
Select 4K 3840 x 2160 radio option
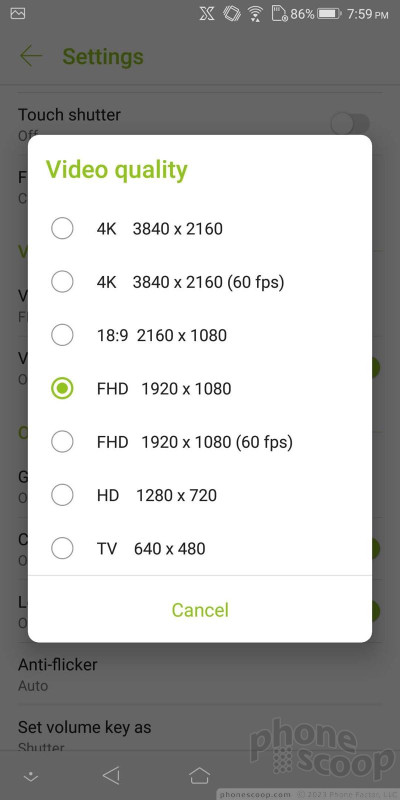tap(199, 229)
